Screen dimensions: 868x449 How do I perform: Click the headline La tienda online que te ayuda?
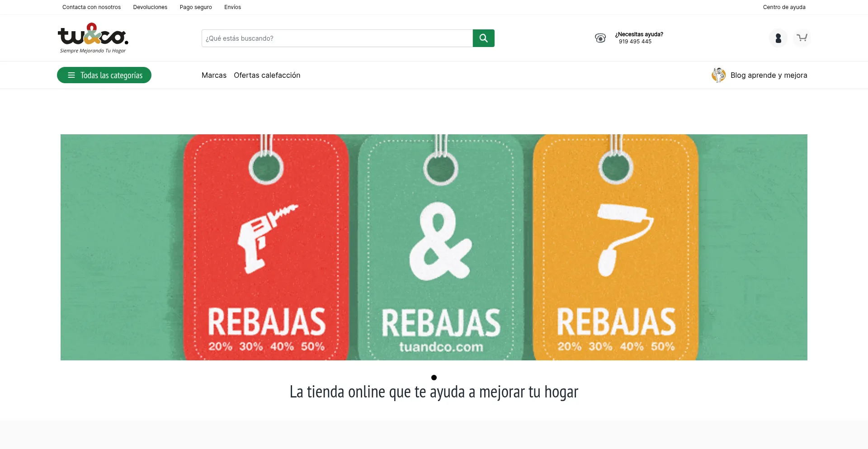pos(434,392)
